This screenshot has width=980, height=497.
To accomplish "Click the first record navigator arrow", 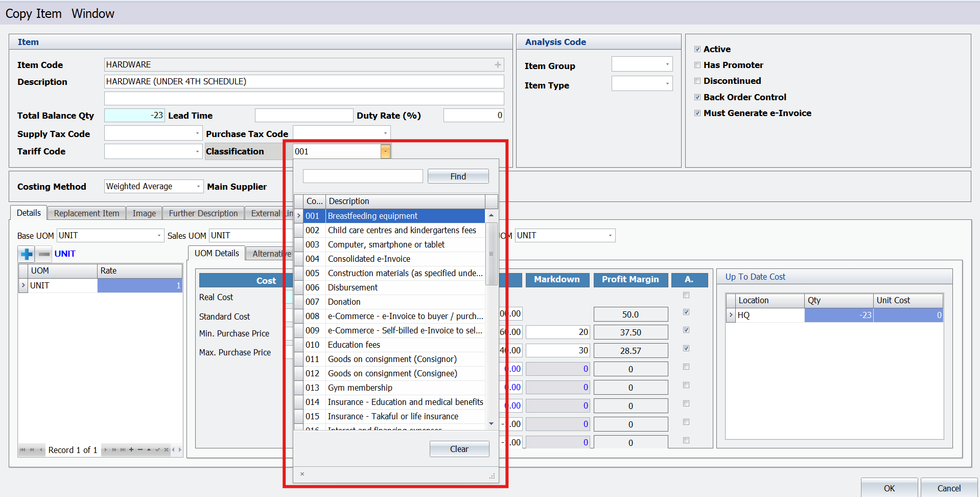I will click(x=22, y=450).
